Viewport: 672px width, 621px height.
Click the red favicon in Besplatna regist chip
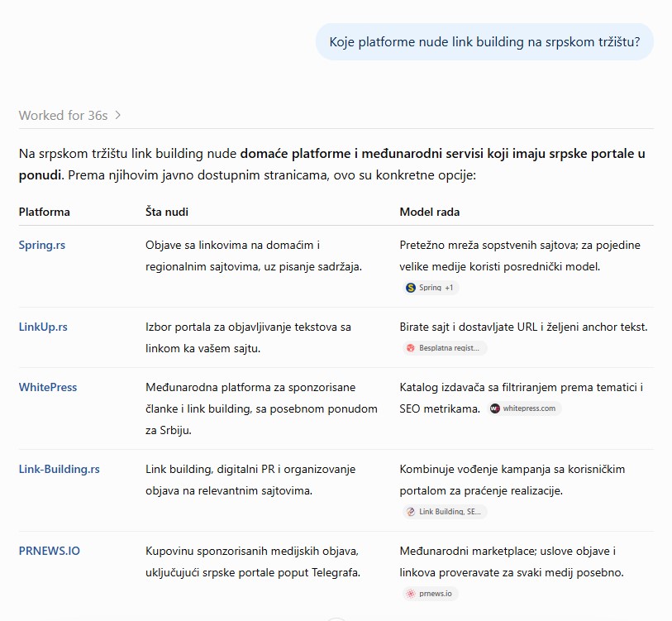(411, 348)
